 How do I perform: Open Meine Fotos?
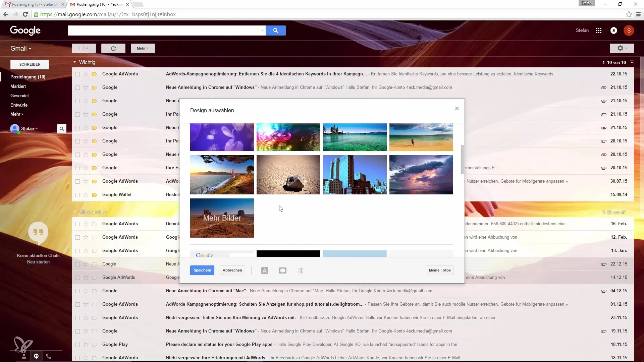coord(440,270)
